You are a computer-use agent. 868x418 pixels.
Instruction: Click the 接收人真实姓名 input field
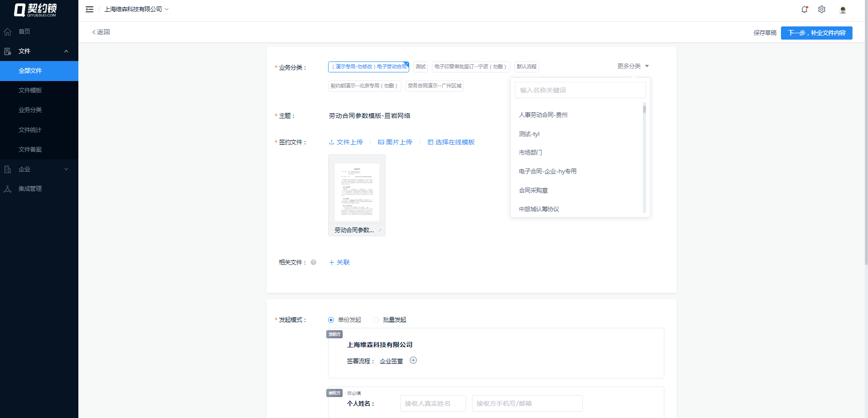pos(433,403)
